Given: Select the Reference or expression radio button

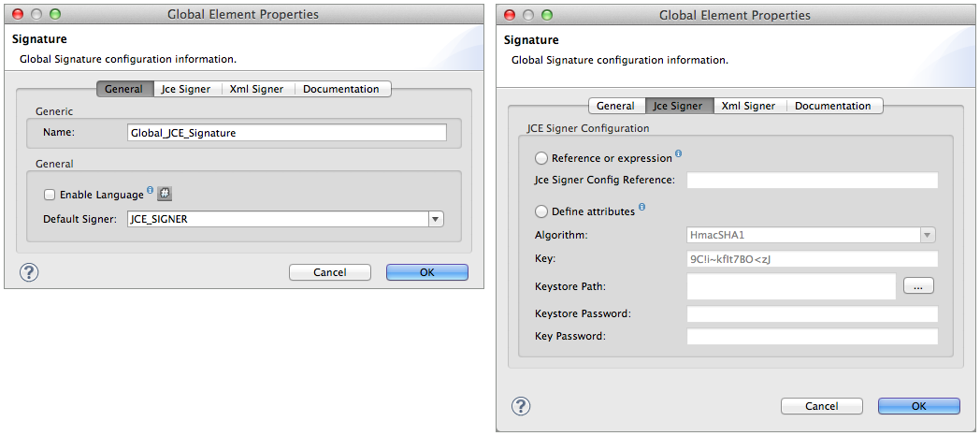Looking at the screenshot, I should click(x=540, y=159).
